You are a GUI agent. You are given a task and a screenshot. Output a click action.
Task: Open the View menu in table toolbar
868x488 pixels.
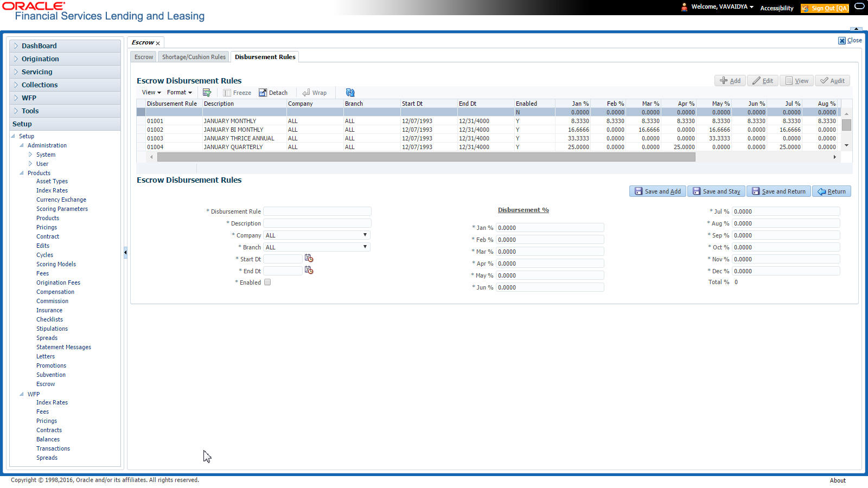(x=151, y=93)
